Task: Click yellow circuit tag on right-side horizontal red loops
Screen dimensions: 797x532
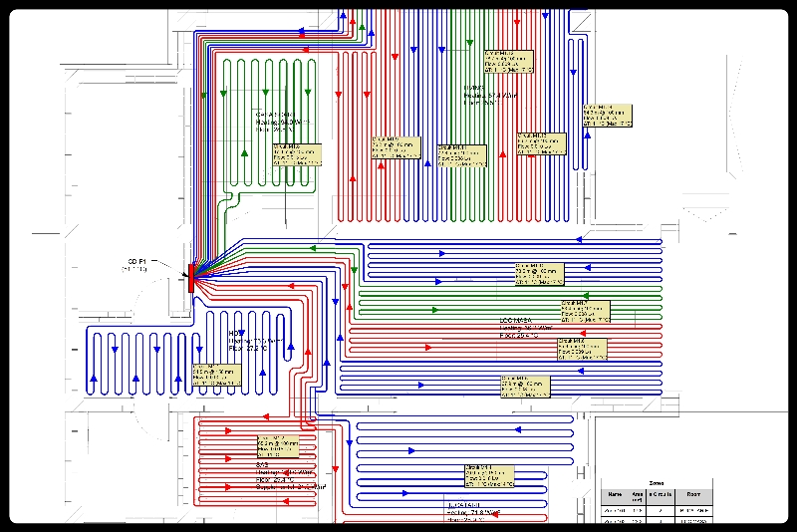Action: (x=583, y=350)
